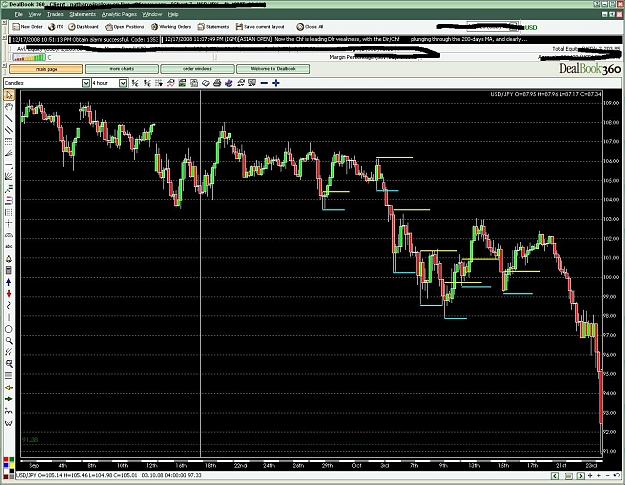Zoom out with the minus icon
Viewport: 625px width, 485px height.
click(x=264, y=83)
